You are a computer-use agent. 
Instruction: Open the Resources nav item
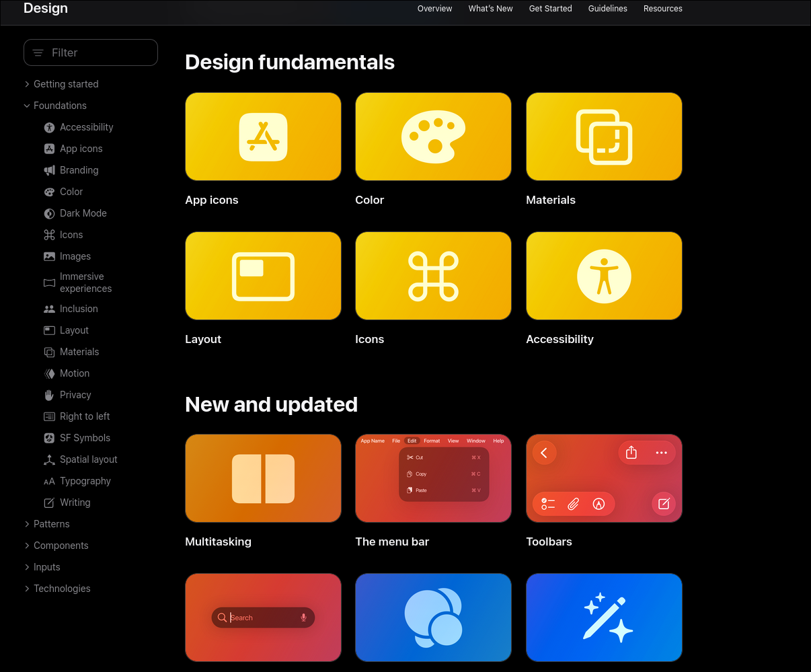pos(662,9)
